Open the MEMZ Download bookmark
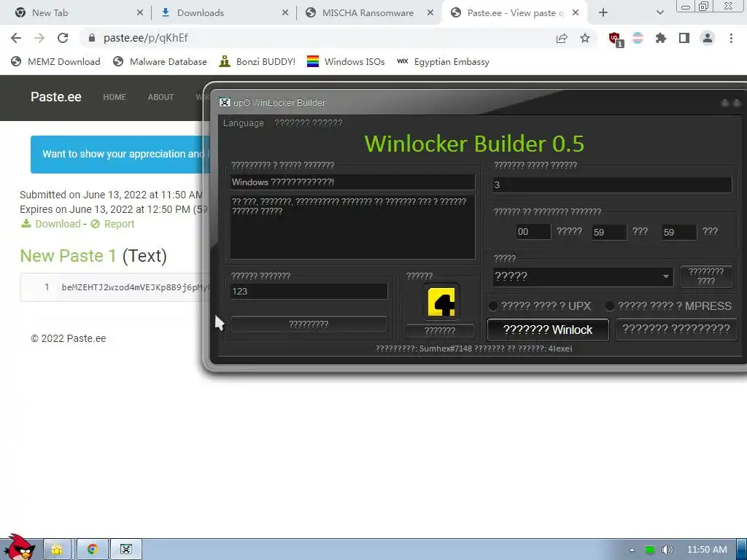 (55, 61)
